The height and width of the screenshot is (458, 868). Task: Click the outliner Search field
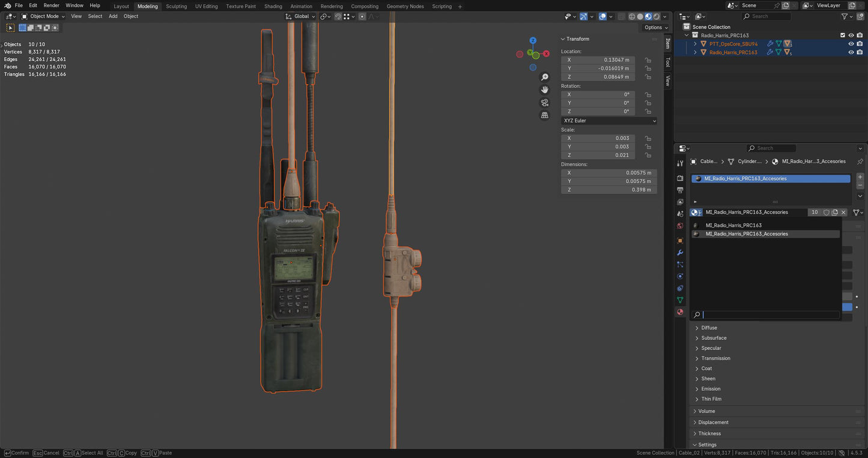coord(770,16)
